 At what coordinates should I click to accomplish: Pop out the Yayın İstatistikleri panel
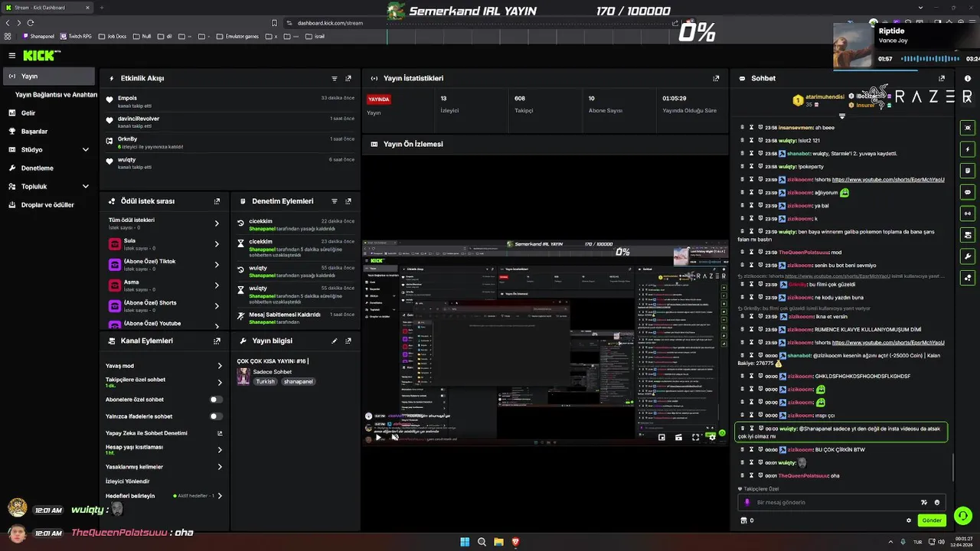(716, 78)
